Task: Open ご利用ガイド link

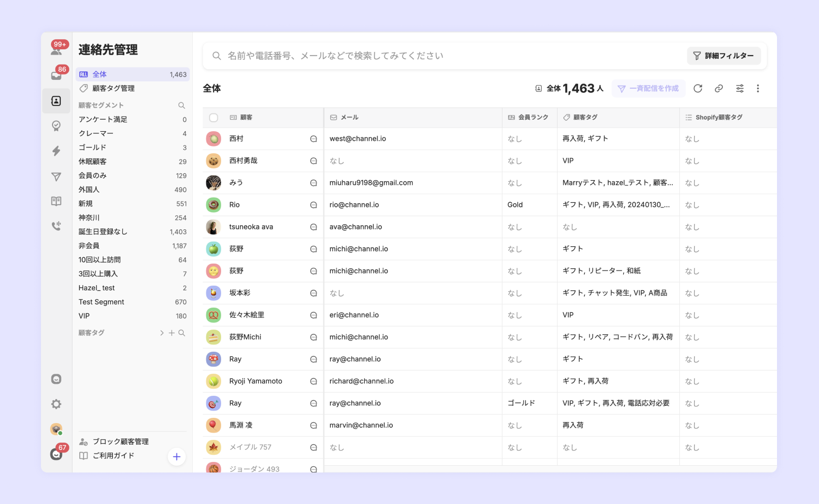Action: coord(107,456)
